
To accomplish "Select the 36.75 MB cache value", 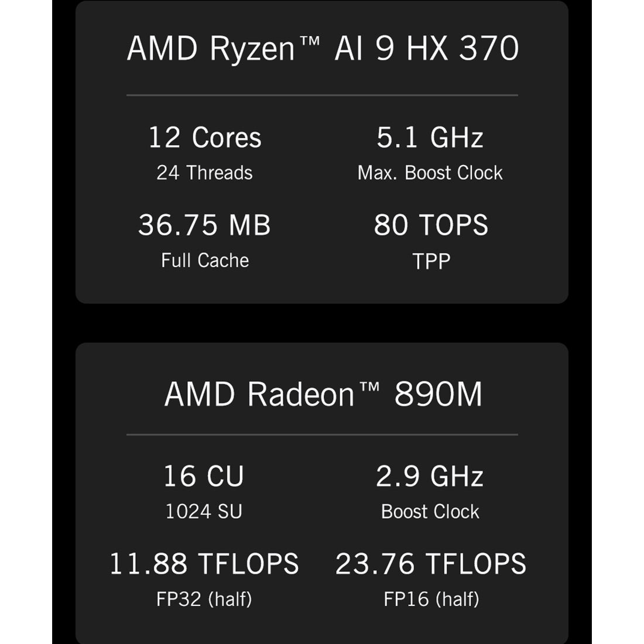I will coord(204,225).
